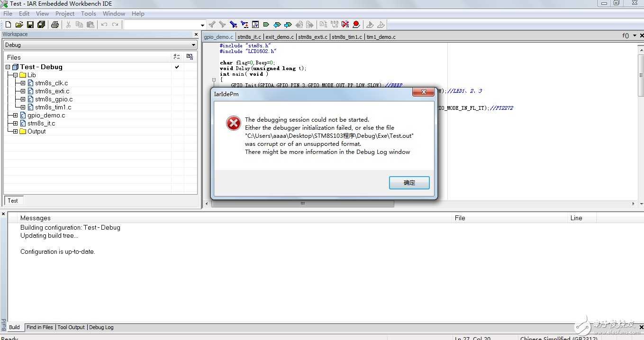Click the Find Previous toolbar icon
This screenshot has width=644, height=340.
[212, 25]
